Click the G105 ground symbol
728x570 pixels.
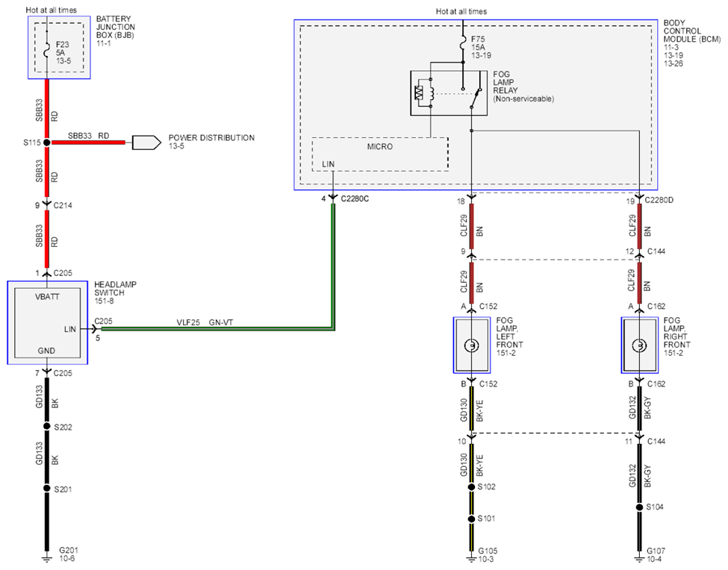471,557
